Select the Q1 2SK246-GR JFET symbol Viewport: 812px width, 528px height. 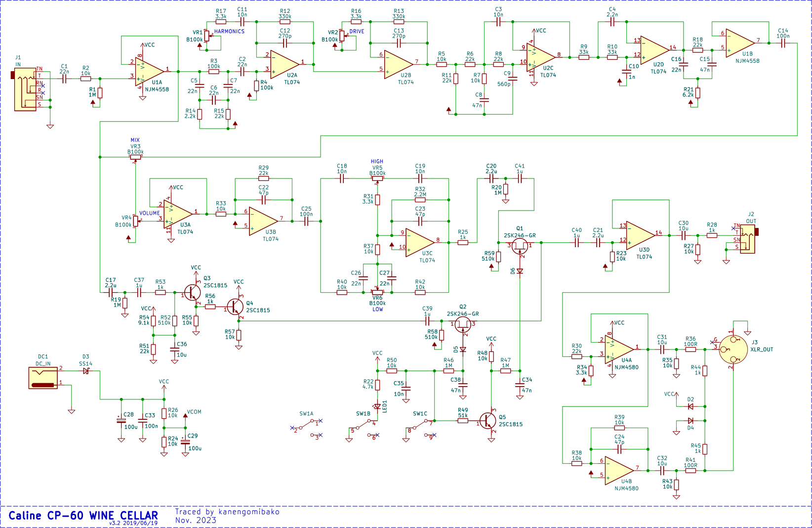pyautogui.click(x=520, y=246)
